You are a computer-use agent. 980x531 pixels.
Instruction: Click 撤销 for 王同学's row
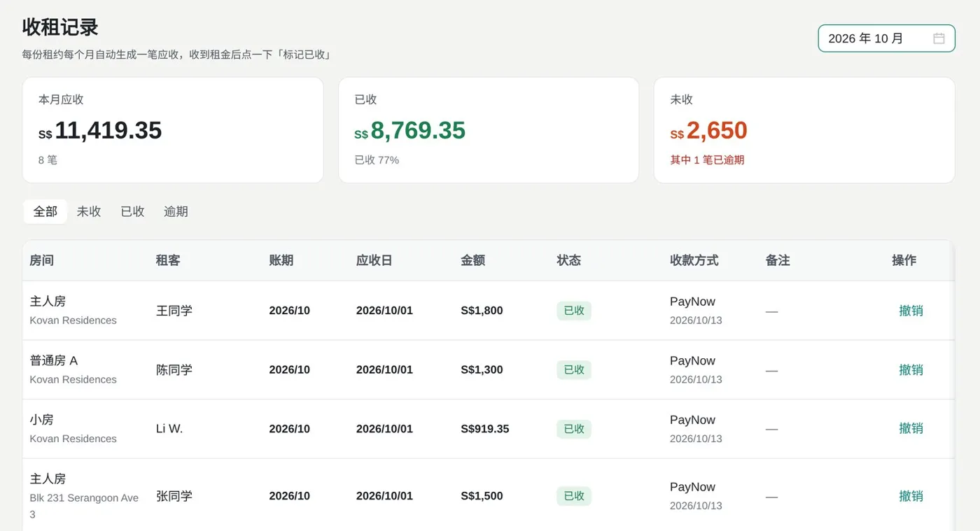[911, 311]
